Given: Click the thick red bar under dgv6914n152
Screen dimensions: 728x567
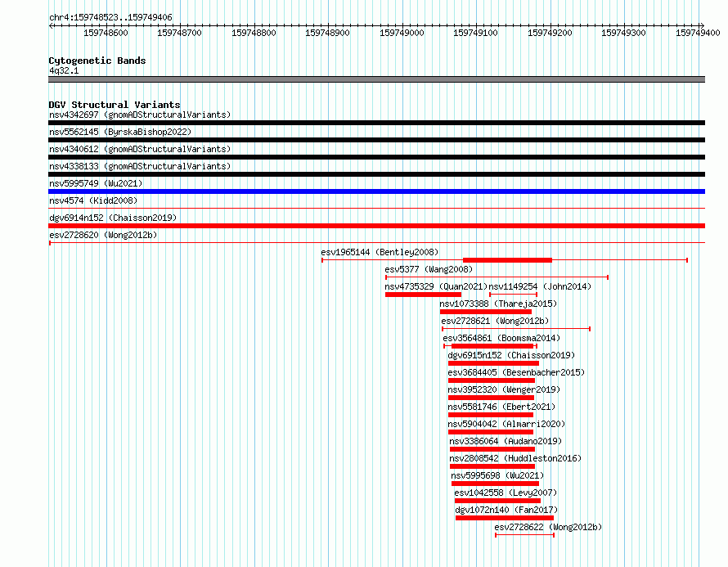Looking at the screenshot, I should 376,226.
